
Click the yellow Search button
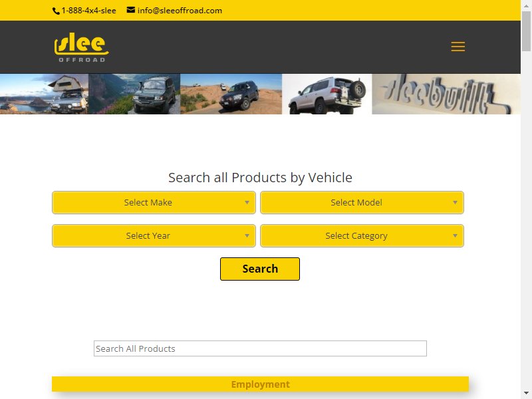coord(260,269)
